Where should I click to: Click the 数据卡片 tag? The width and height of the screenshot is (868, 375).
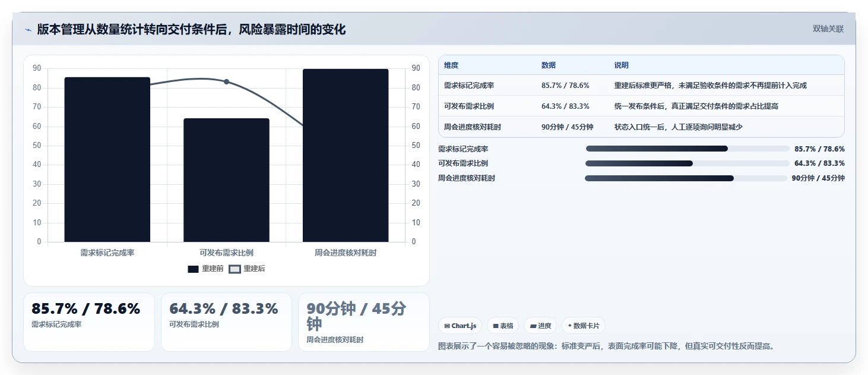(584, 326)
